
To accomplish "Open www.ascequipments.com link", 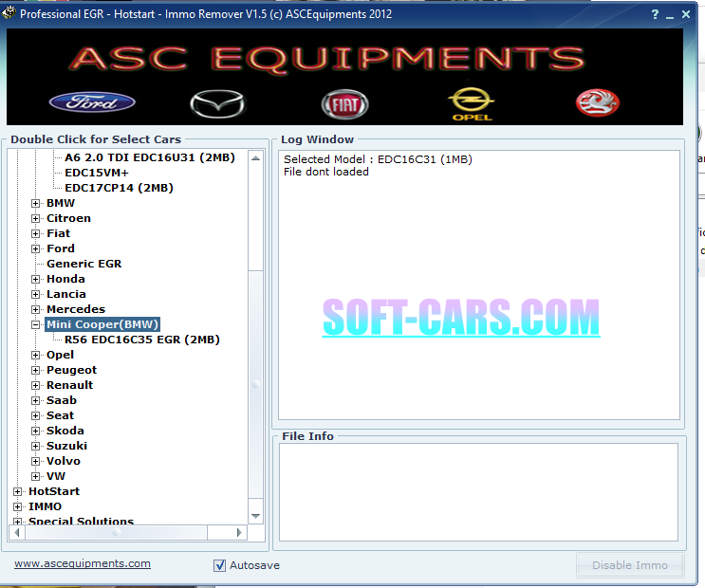I will [83, 563].
